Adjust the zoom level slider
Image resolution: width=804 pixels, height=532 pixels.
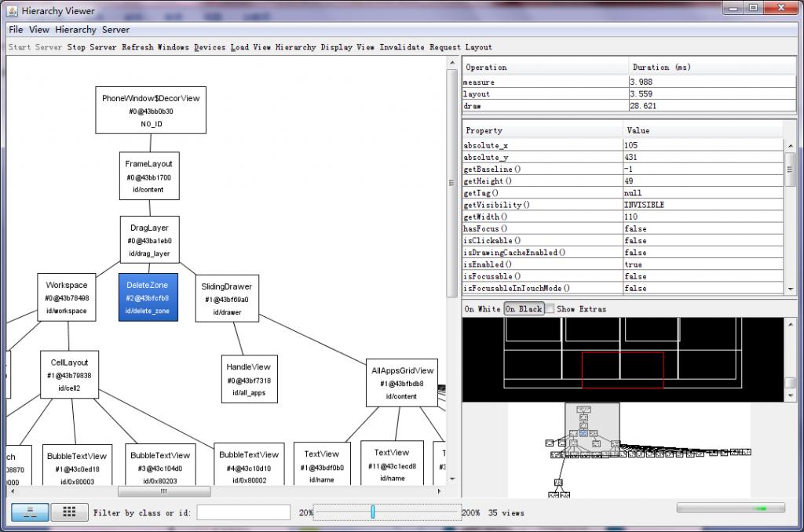tap(374, 512)
